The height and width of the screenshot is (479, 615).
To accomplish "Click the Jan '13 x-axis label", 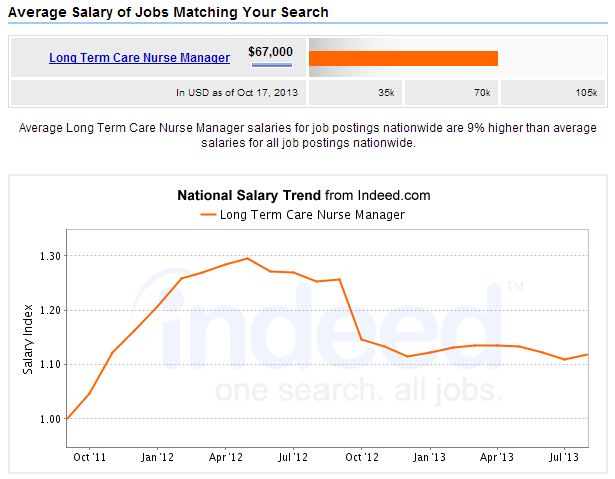I will click(x=429, y=457).
